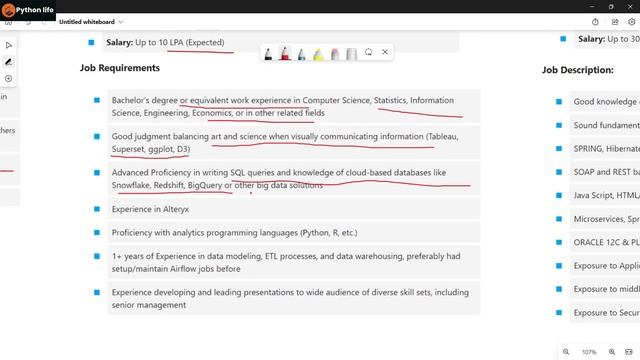Click the SOAP and REST item
640x360 pixels.
(607, 172)
